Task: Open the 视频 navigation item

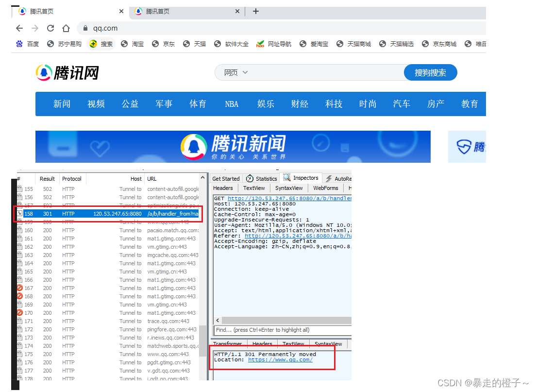Action: [x=96, y=103]
